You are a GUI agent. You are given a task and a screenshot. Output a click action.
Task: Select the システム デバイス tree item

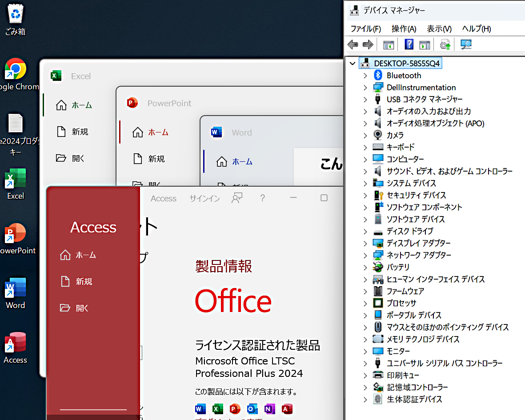(x=405, y=184)
